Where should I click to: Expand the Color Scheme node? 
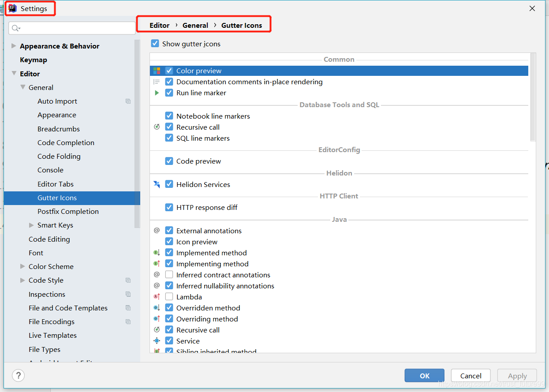click(22, 266)
